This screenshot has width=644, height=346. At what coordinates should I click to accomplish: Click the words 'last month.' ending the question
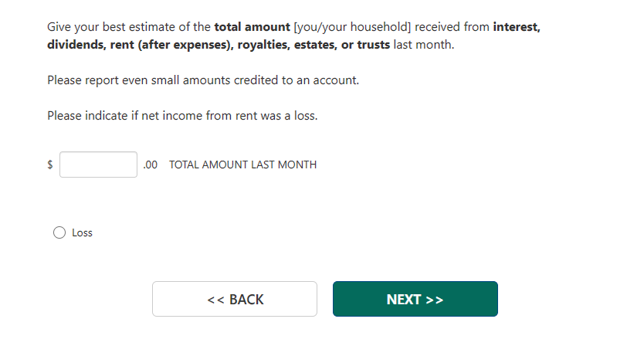click(424, 44)
